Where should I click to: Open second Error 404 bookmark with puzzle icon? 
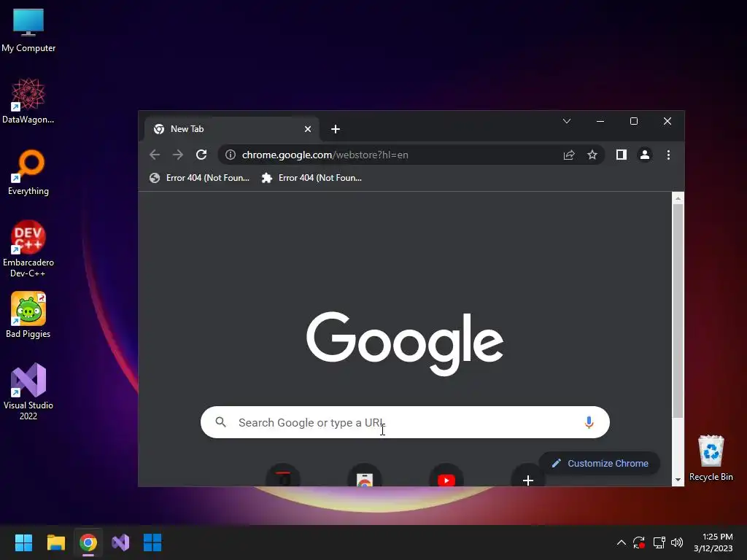pyautogui.click(x=311, y=178)
